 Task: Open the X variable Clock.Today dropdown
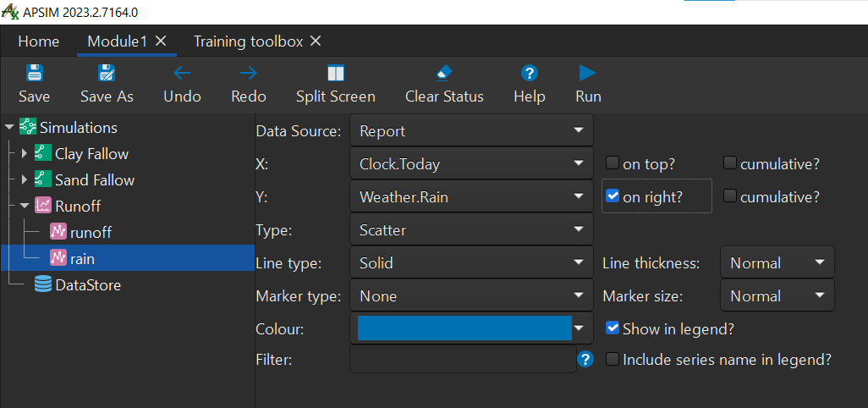coord(471,163)
